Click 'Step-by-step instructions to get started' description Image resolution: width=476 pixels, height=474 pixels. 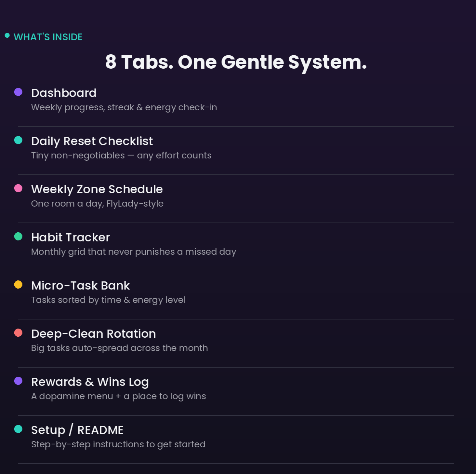(118, 444)
